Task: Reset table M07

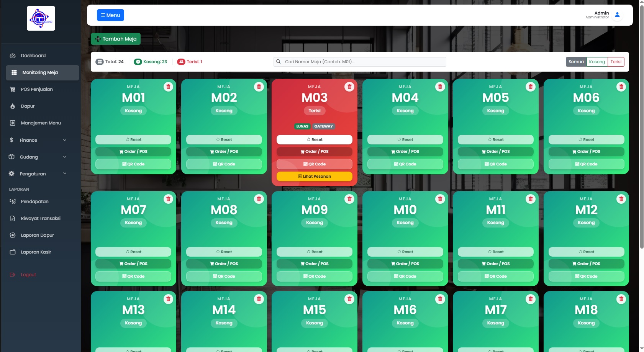Action: click(133, 252)
